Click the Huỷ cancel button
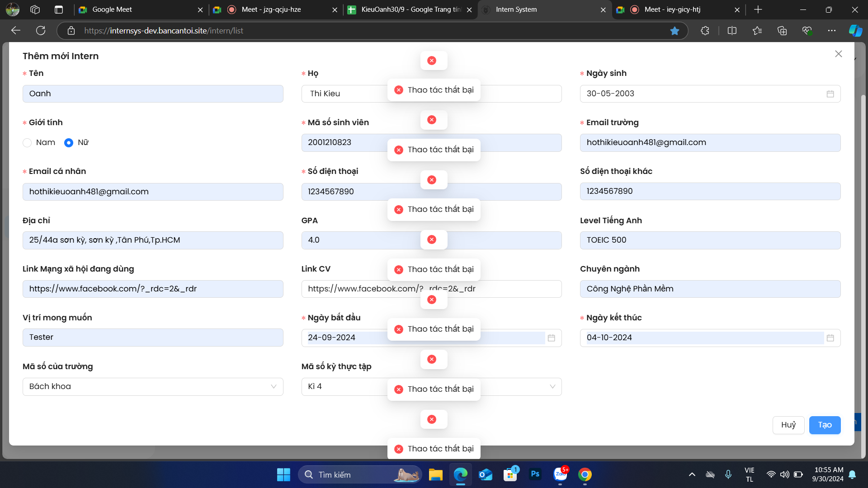This screenshot has width=868, height=488. point(788,425)
